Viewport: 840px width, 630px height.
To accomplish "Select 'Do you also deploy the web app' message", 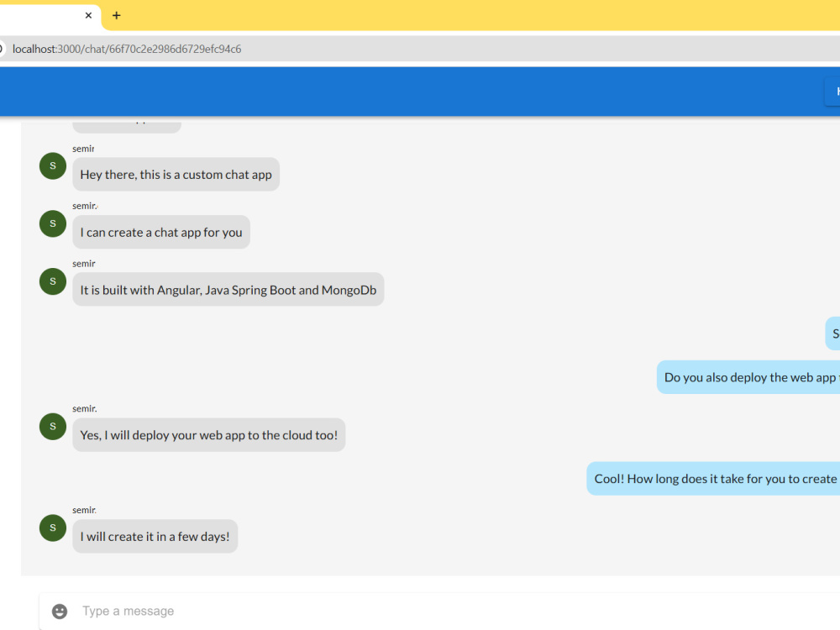I will pyautogui.click(x=748, y=377).
